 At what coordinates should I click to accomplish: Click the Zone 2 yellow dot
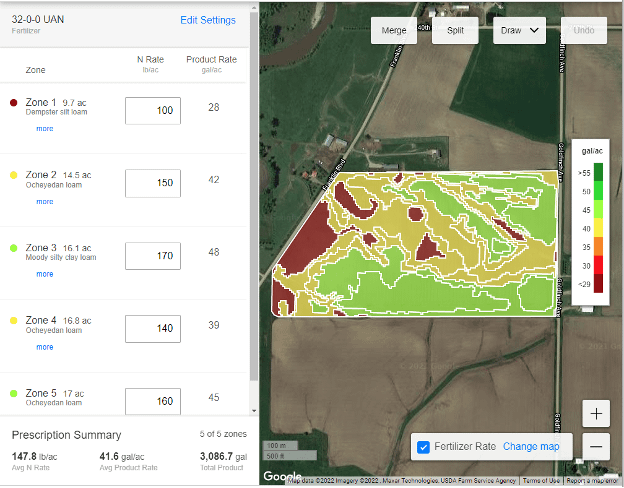click(x=13, y=175)
